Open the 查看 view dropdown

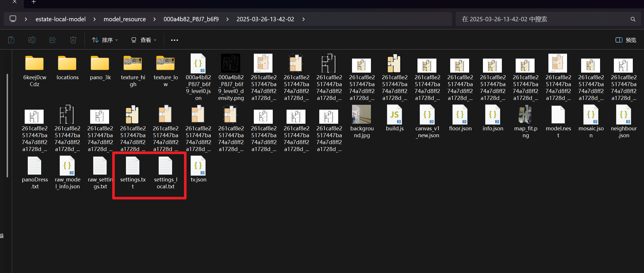[144, 40]
